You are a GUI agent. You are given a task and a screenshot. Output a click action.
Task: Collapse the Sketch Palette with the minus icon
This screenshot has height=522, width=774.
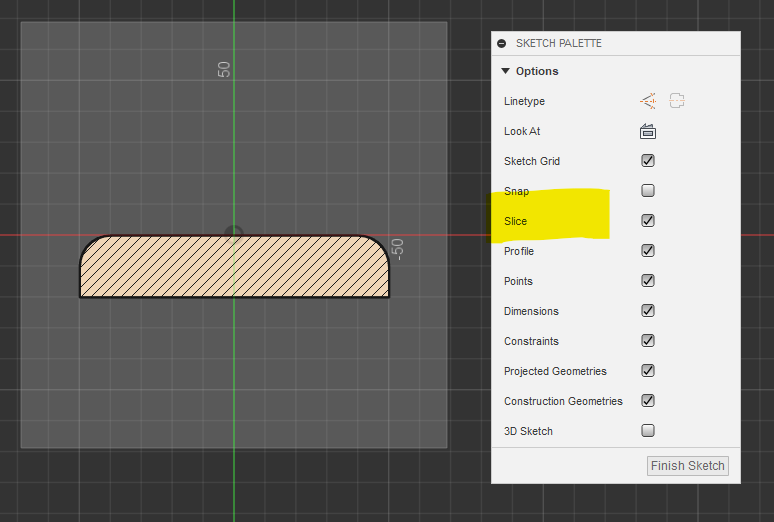502,44
